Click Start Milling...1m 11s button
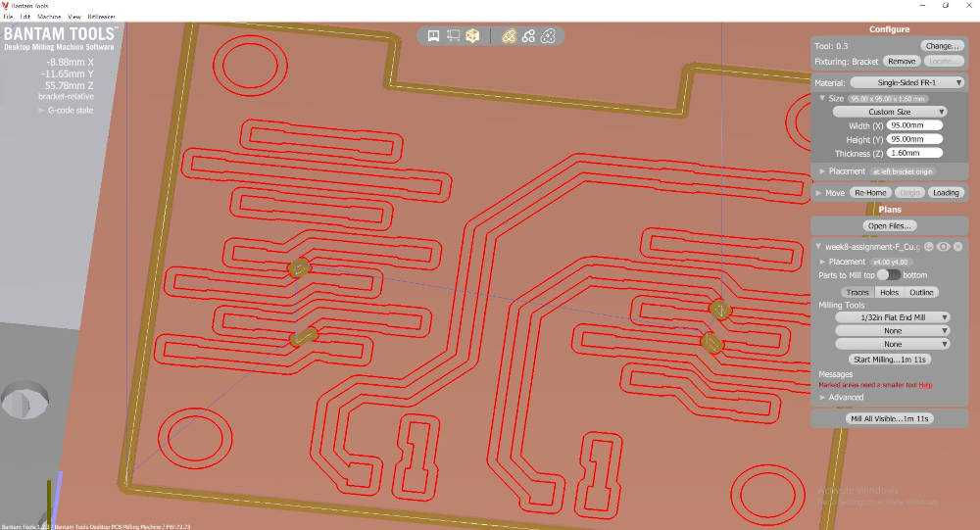 890,360
